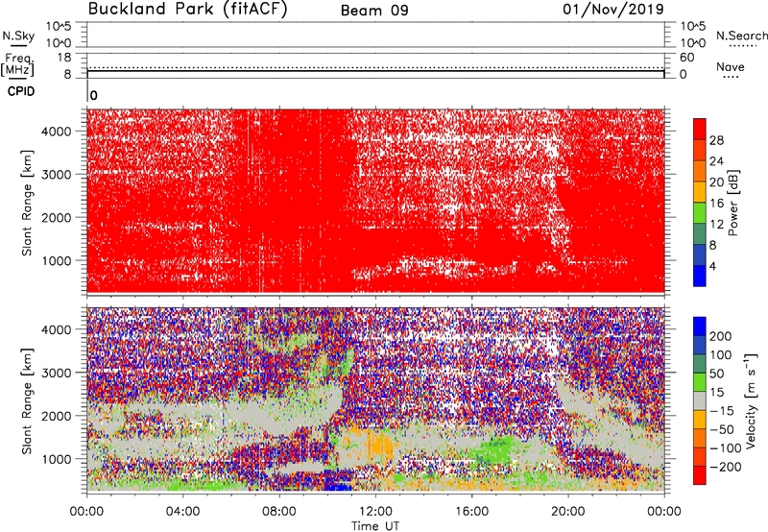Click the '20:00' time axis tick label
This screenshot has width=768, height=532.
568,512
